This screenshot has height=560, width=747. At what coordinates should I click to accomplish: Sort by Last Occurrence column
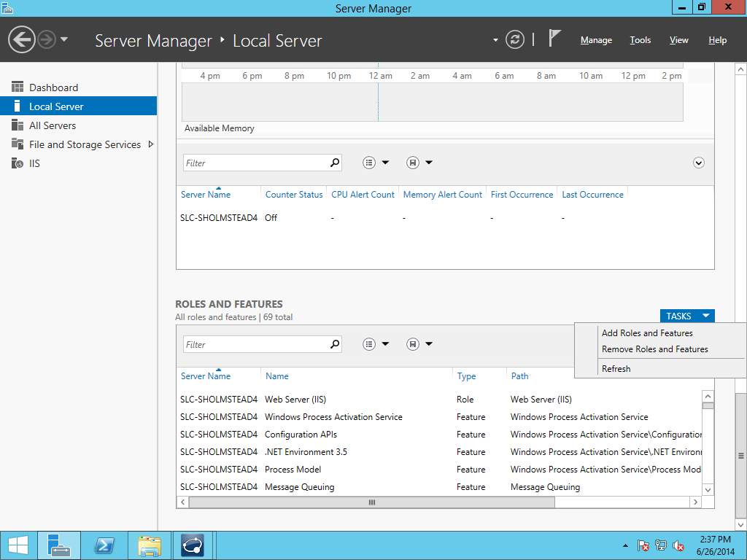[592, 194]
